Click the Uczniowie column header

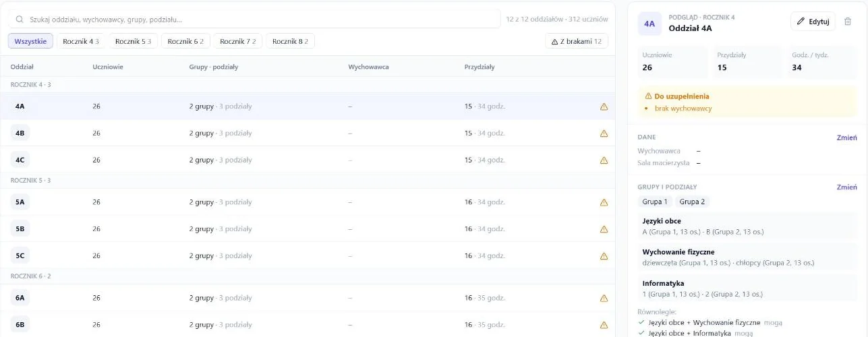pyautogui.click(x=108, y=67)
